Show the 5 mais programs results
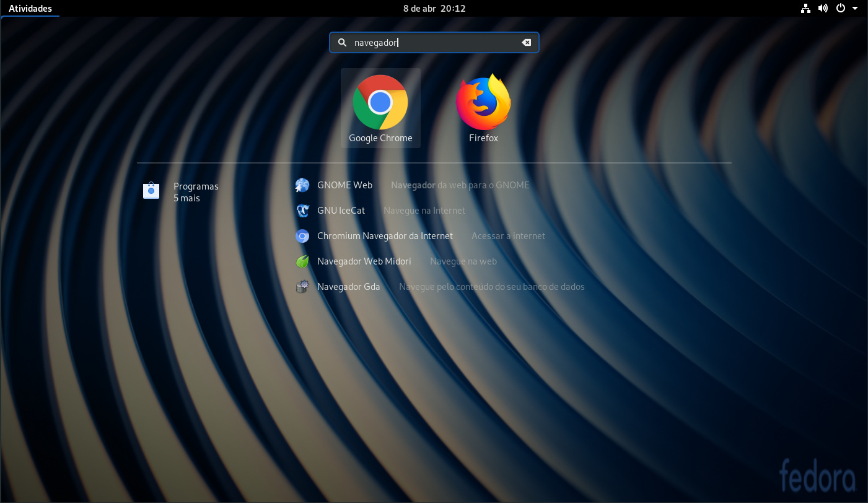This screenshot has width=868, height=503. 186,198
